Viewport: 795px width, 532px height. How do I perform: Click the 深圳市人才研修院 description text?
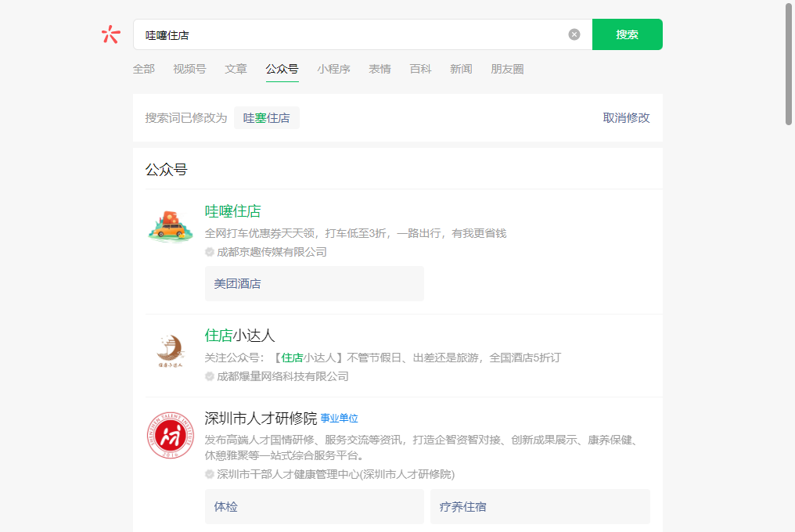[421, 448]
